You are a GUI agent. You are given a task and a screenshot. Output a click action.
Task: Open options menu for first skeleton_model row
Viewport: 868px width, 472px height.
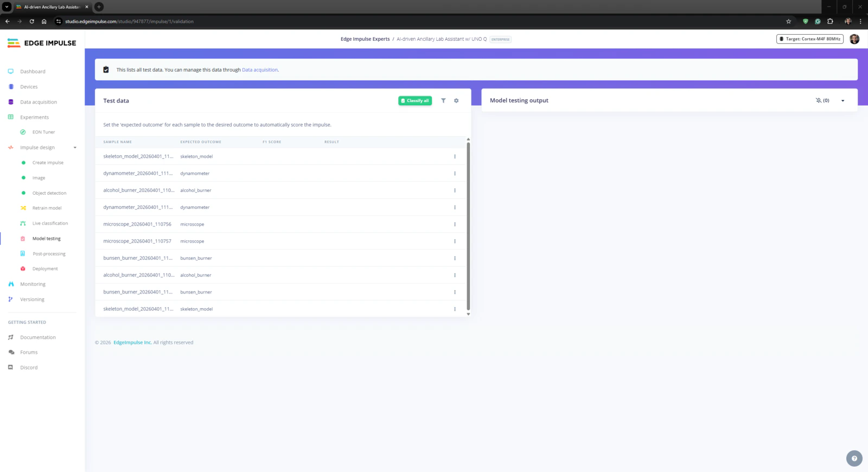tap(455, 157)
